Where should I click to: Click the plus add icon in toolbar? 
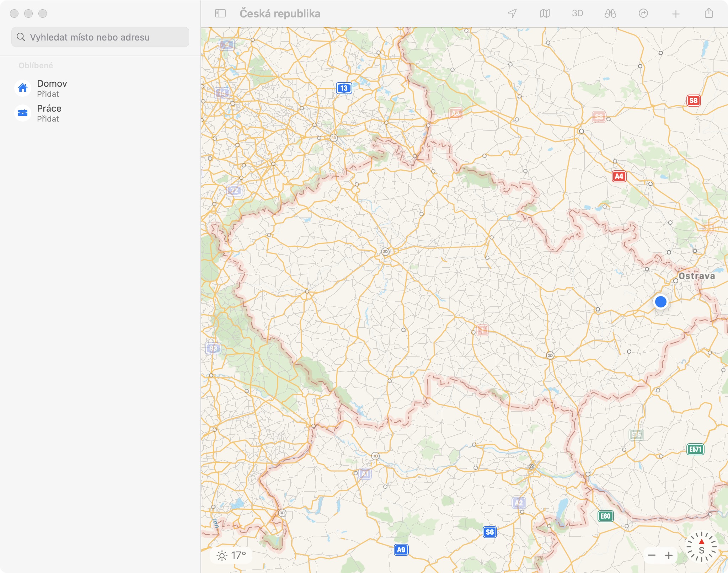click(676, 14)
